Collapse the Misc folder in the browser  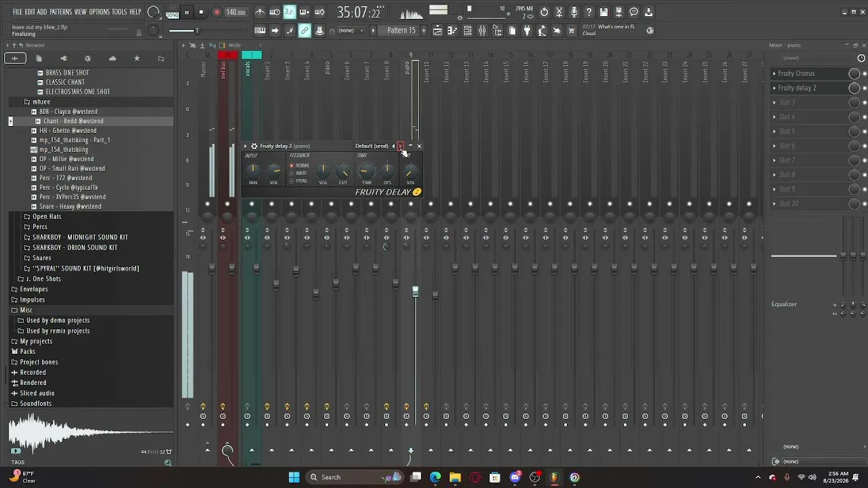click(x=26, y=310)
